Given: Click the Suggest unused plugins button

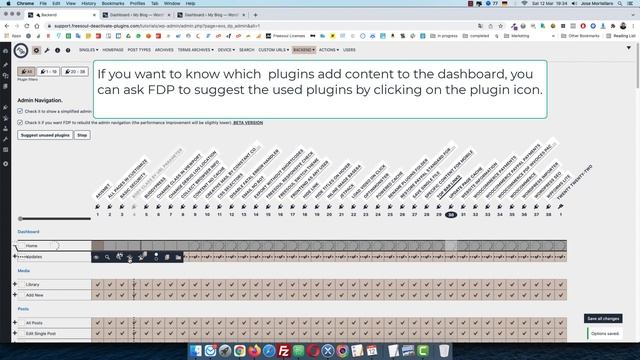Looking at the screenshot, I should click(45, 135).
